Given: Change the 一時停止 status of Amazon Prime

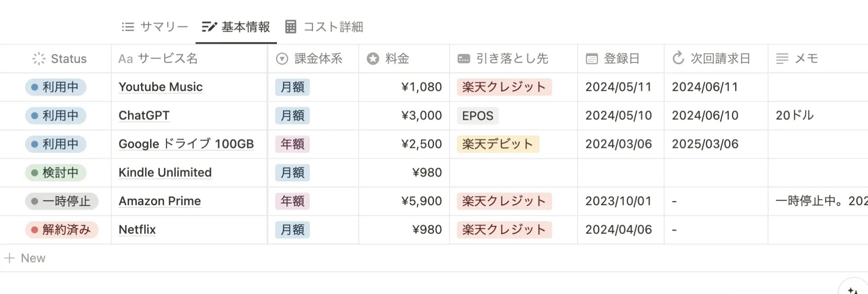Looking at the screenshot, I should 62,201.
